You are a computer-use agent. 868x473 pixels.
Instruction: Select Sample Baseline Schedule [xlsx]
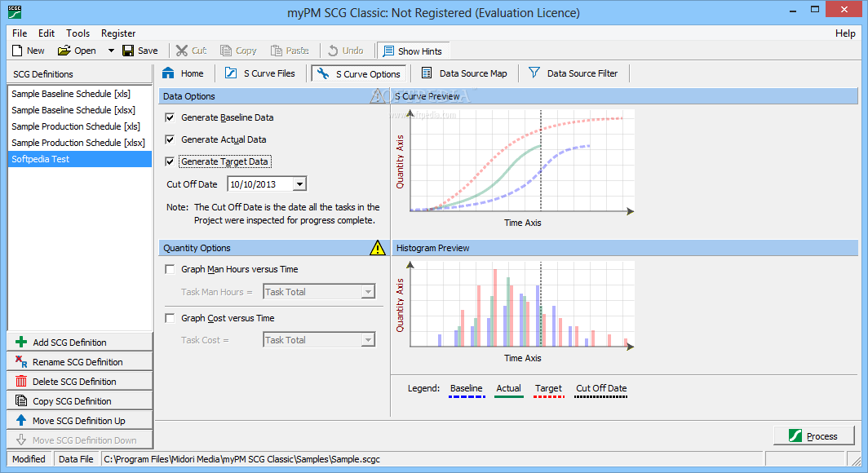point(80,110)
